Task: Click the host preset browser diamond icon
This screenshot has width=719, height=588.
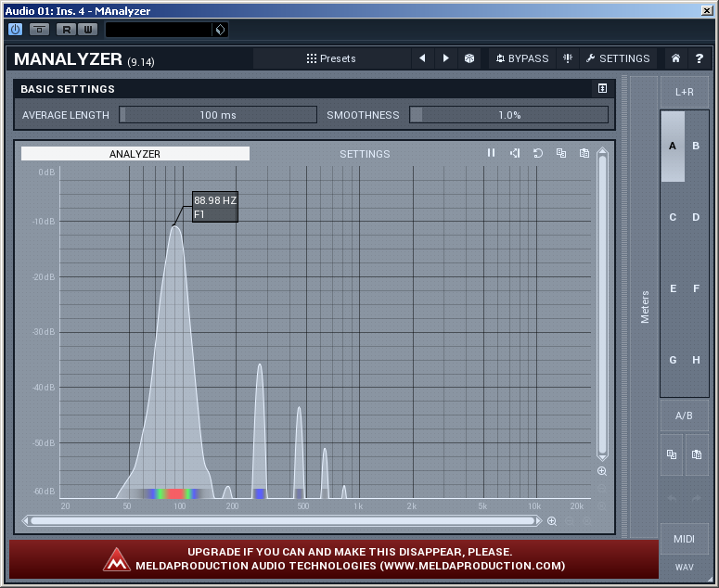Action: coord(220,30)
